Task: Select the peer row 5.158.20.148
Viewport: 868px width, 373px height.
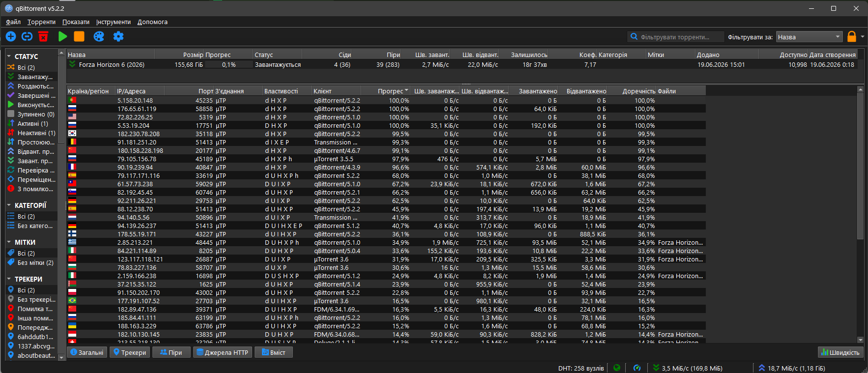Action: (x=386, y=100)
